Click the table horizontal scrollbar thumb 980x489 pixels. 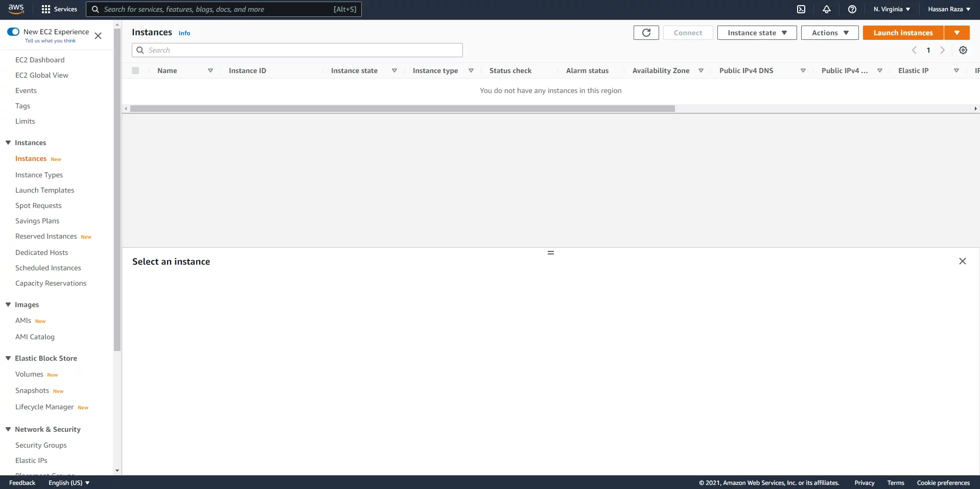click(403, 108)
